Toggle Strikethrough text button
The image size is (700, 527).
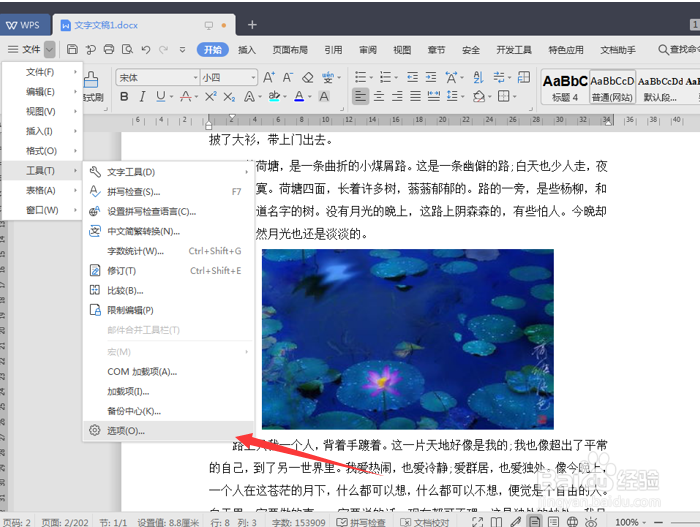pyautogui.click(x=186, y=96)
